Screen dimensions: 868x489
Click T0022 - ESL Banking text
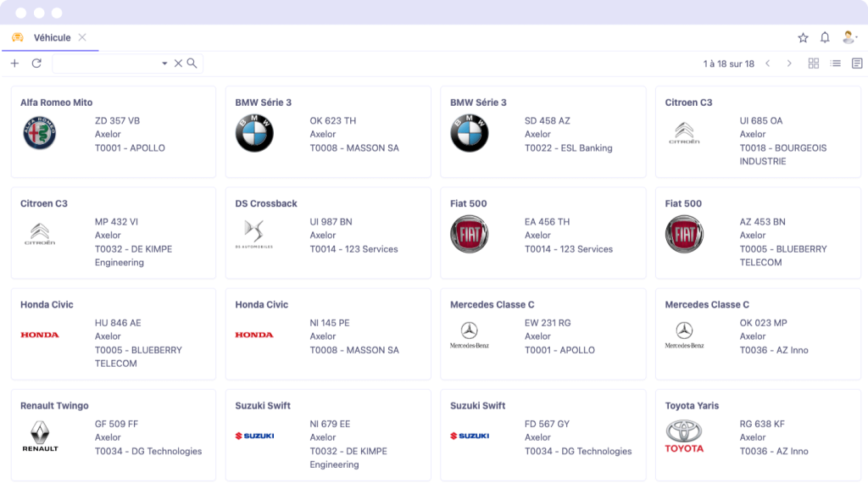[x=569, y=148]
